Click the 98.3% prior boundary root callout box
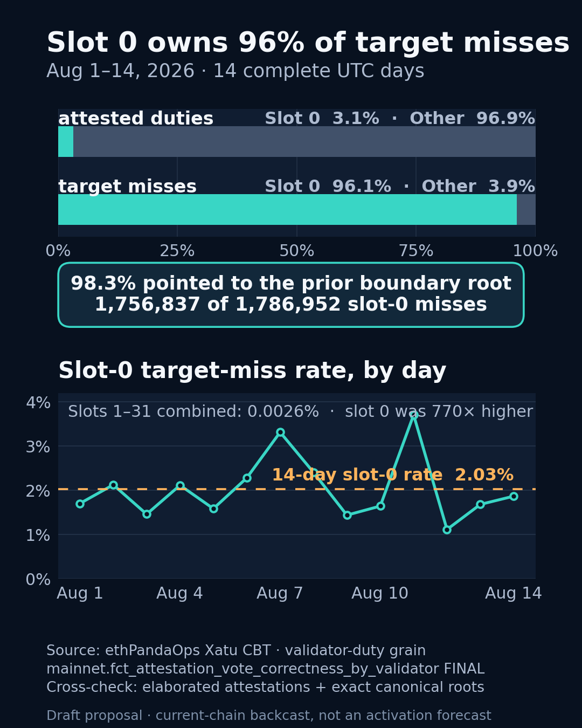This screenshot has height=728, width=582. point(291,294)
